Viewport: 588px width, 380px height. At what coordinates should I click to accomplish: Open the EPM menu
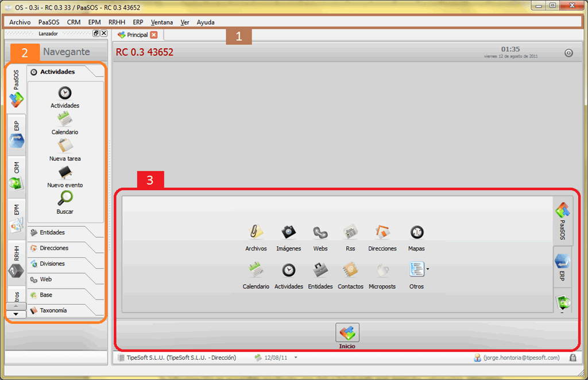pyautogui.click(x=95, y=22)
